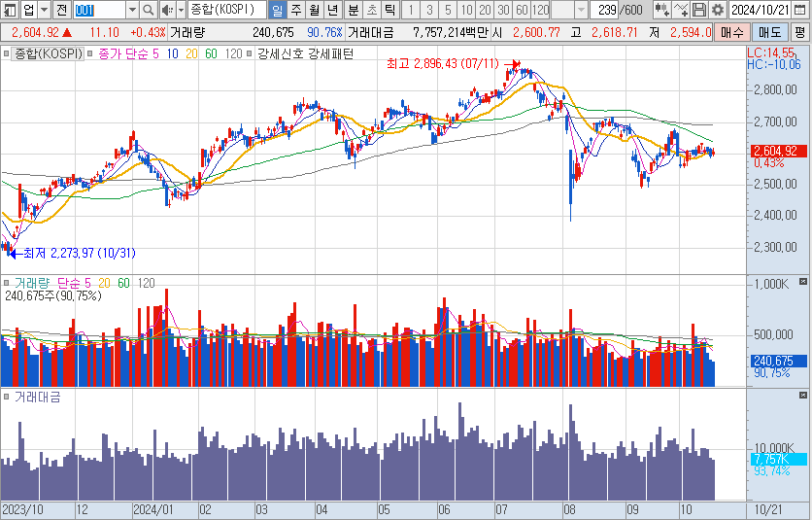Viewport: 812px width, 520px height.
Task: Click the 강세신호 강세패턴 legend label
Action: point(306,53)
